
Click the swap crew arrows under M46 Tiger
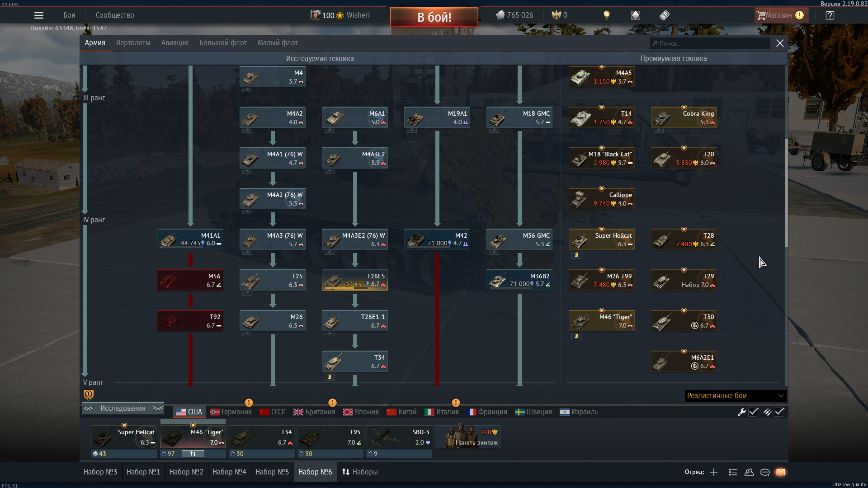193,454
